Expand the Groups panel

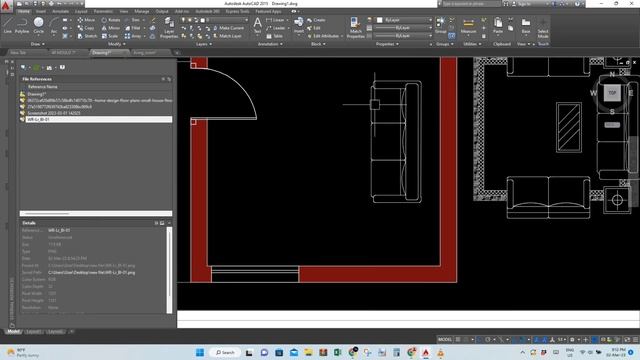click(445, 44)
